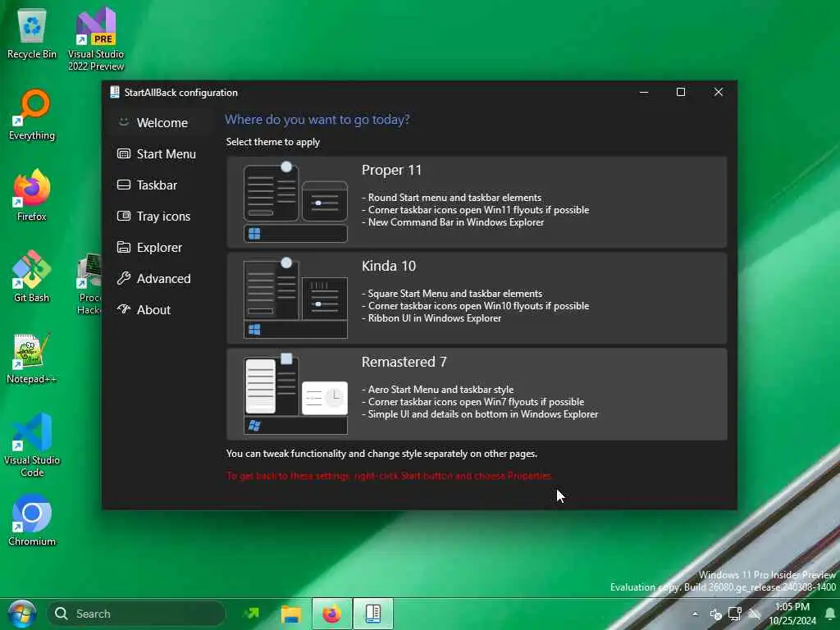This screenshot has width=840, height=630.
Task: Select the Visual Studio Code desktop icon
Action: coord(32,445)
